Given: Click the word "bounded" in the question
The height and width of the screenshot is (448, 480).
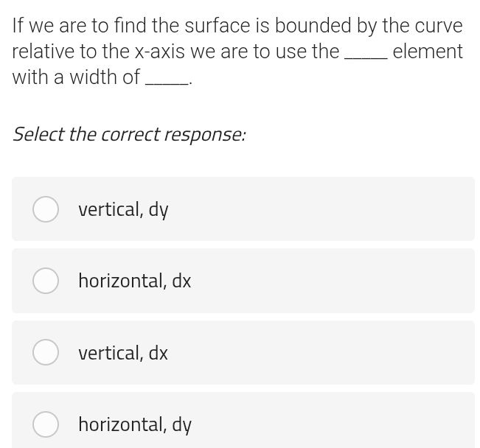Looking at the screenshot, I should [313, 26].
